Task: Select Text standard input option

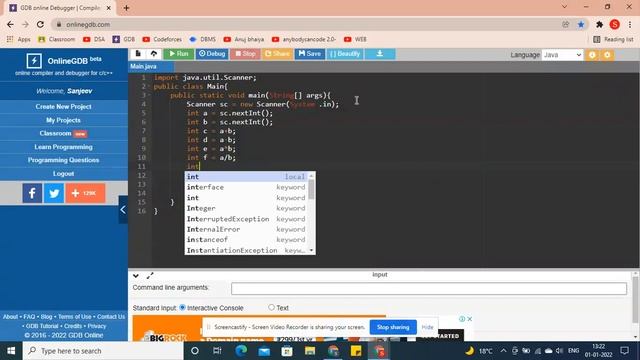Action: (271, 307)
